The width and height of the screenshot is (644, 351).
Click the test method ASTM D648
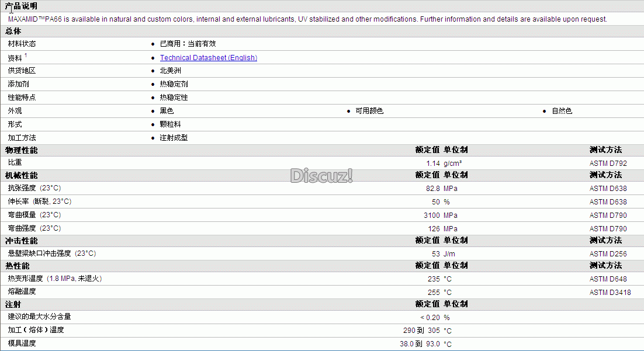click(x=608, y=279)
